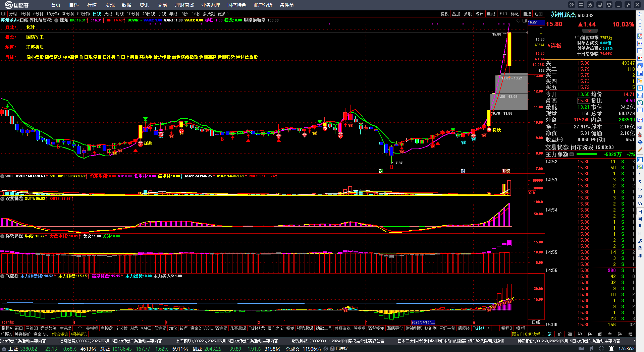Screen dimensions: 644x352
Task: Open the f(x) formula icon in sidebar
Action: [640, 103]
